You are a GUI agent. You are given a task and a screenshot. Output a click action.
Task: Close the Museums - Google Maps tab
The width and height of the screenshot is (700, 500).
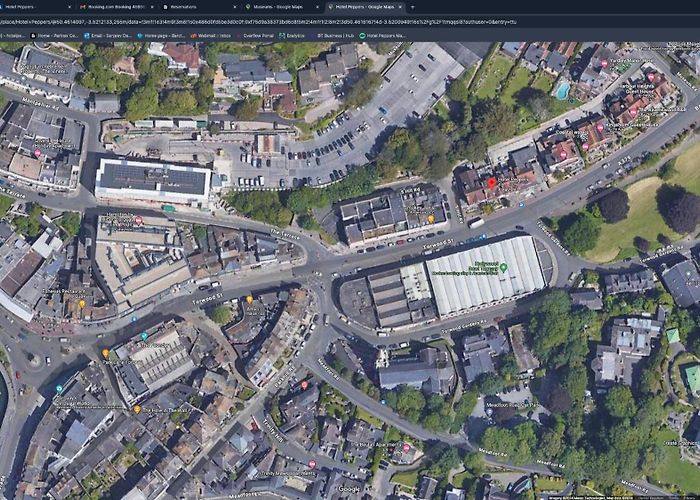tap(317, 7)
